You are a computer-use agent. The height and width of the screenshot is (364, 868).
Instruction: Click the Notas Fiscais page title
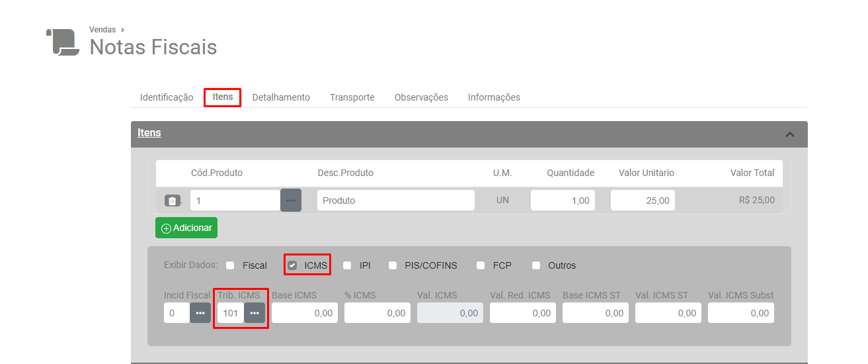coord(153,47)
